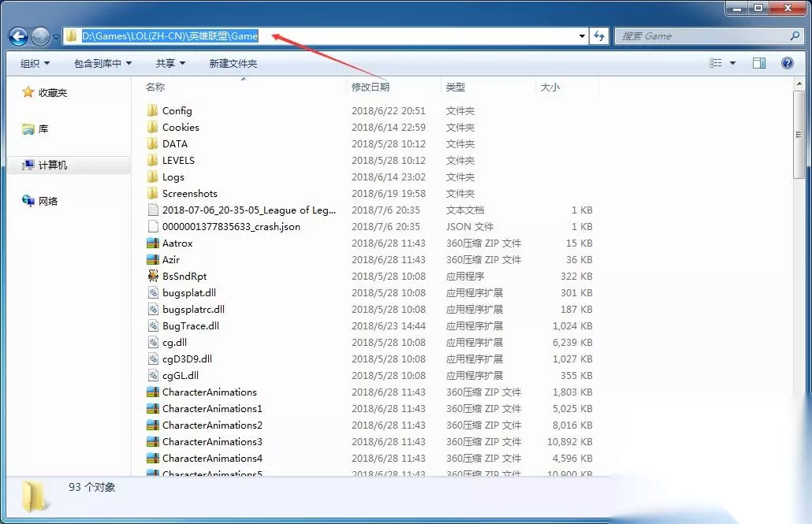Open the view options dropdown arrow
The width and height of the screenshot is (812, 524).
[732, 63]
